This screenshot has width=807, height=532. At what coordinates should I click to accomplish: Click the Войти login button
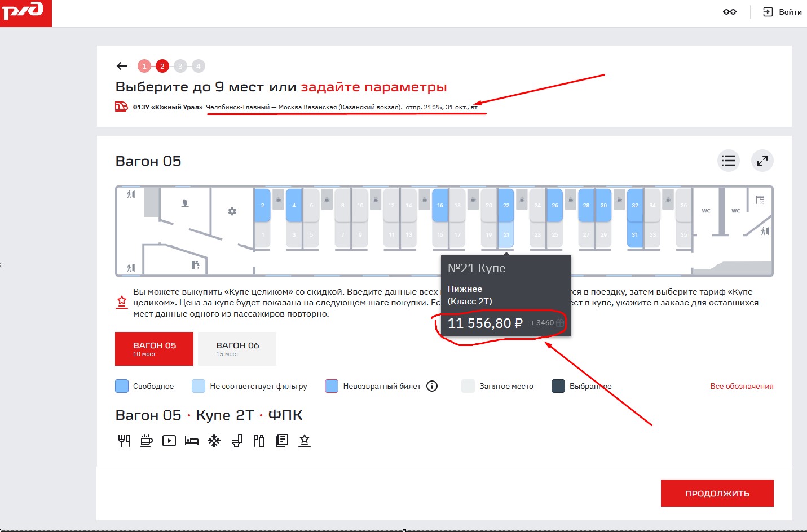[x=782, y=12]
